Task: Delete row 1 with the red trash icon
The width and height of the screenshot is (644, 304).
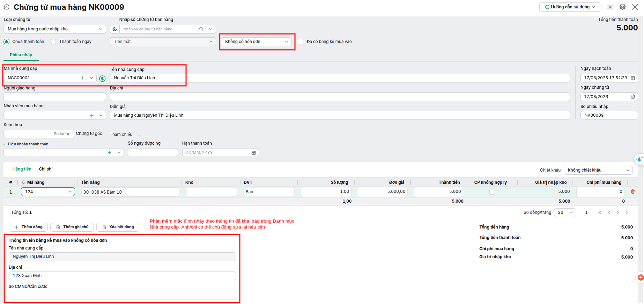Action: coord(633,191)
